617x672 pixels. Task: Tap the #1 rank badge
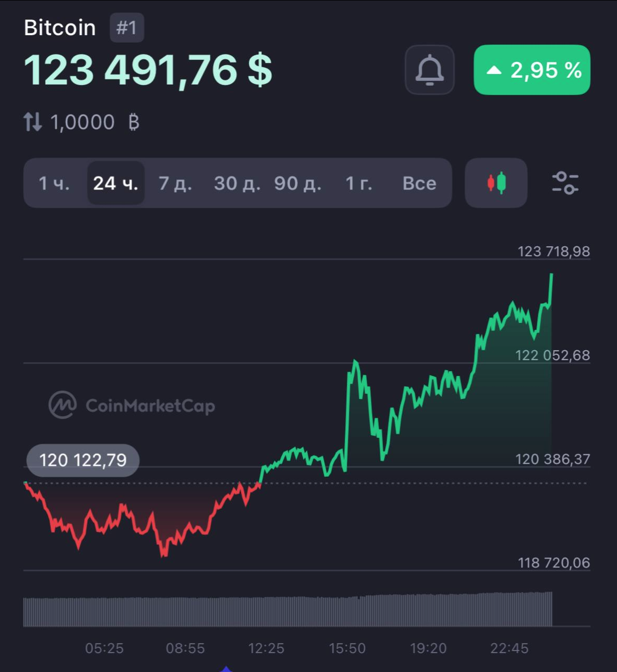coord(126,28)
